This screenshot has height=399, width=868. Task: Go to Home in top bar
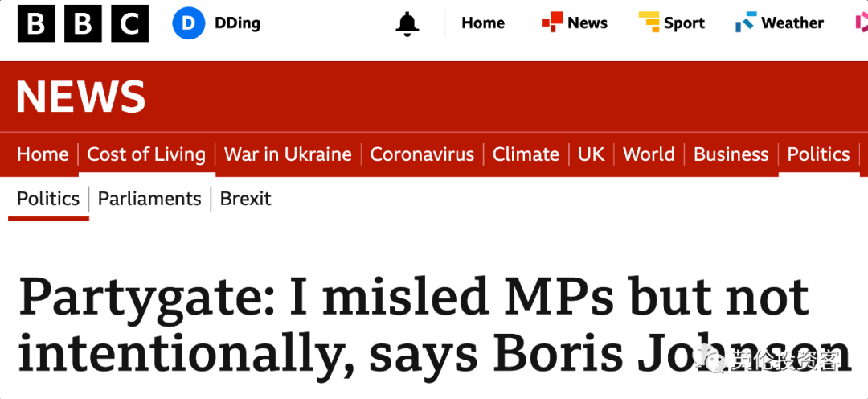pyautogui.click(x=483, y=23)
